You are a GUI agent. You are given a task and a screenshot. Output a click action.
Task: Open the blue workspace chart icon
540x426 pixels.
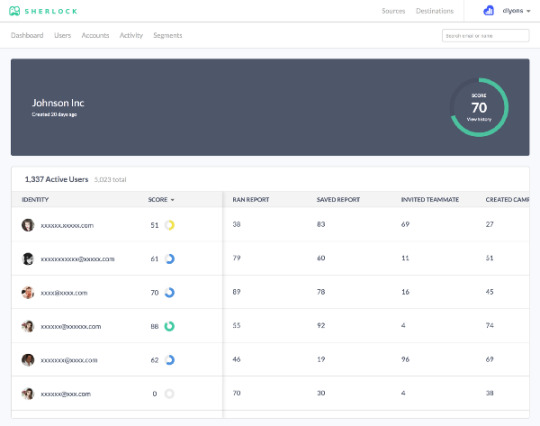pos(488,11)
